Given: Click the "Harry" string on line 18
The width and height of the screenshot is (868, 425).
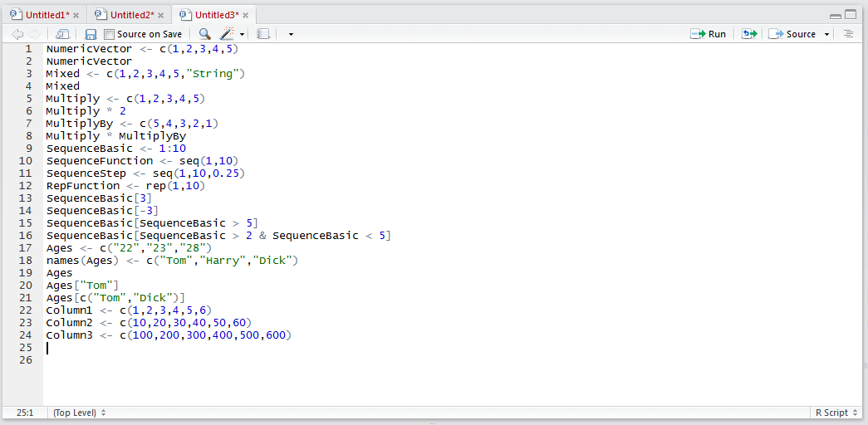Looking at the screenshot, I should click(222, 261).
